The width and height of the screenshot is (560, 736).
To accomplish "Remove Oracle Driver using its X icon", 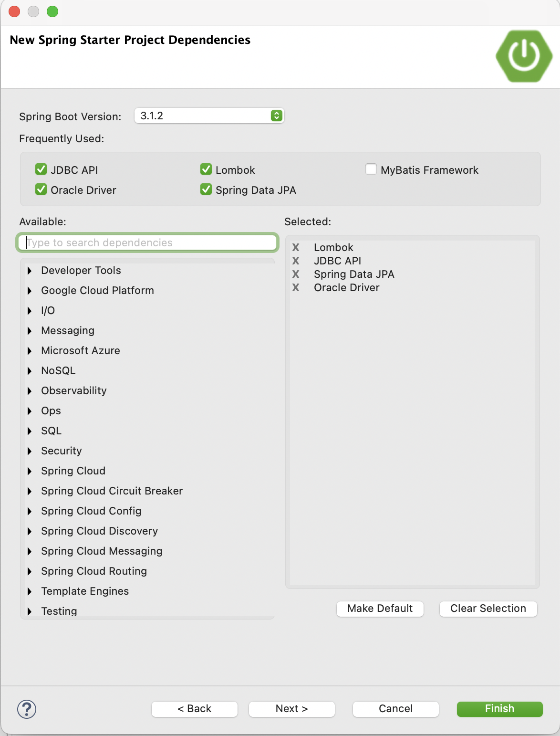I will pos(296,287).
